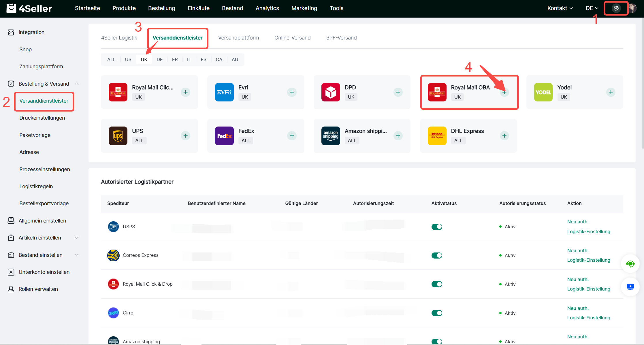This screenshot has height=345, width=644.
Task: Click Logistik-Einstellung link for USPS
Action: point(588,231)
